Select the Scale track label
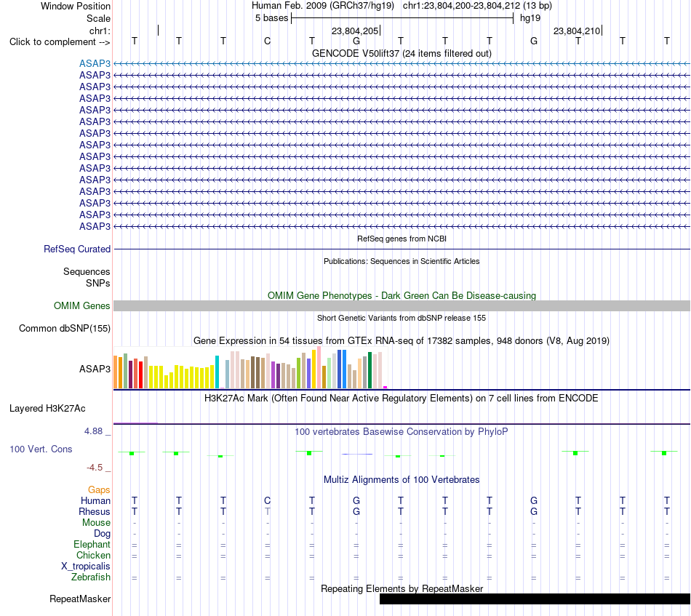Screen dimensions: 691x616 [x=98, y=18]
